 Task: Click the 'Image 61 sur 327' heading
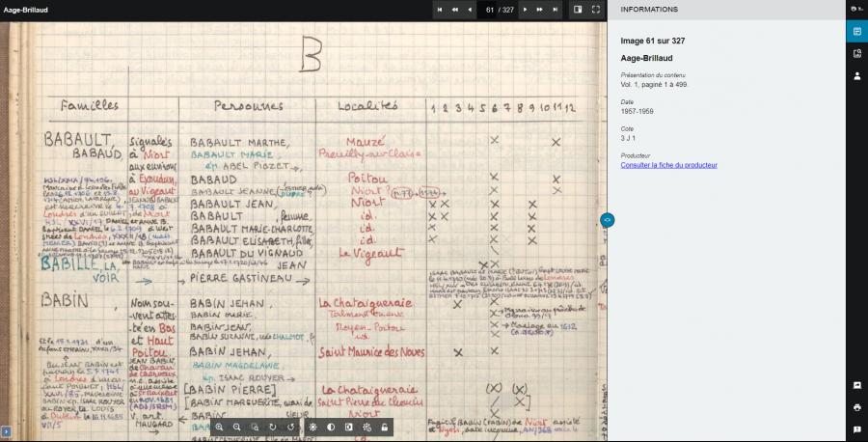(653, 41)
